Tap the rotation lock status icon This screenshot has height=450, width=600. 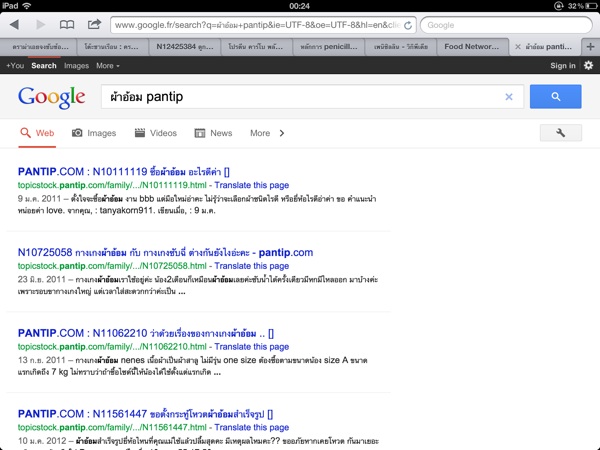(x=559, y=6)
